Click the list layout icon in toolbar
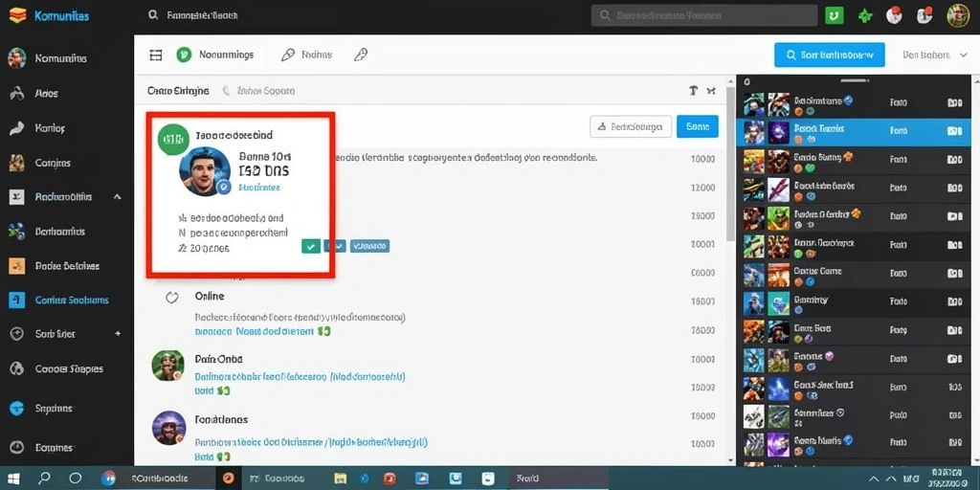Viewport: 980px width, 490px height. click(x=156, y=55)
